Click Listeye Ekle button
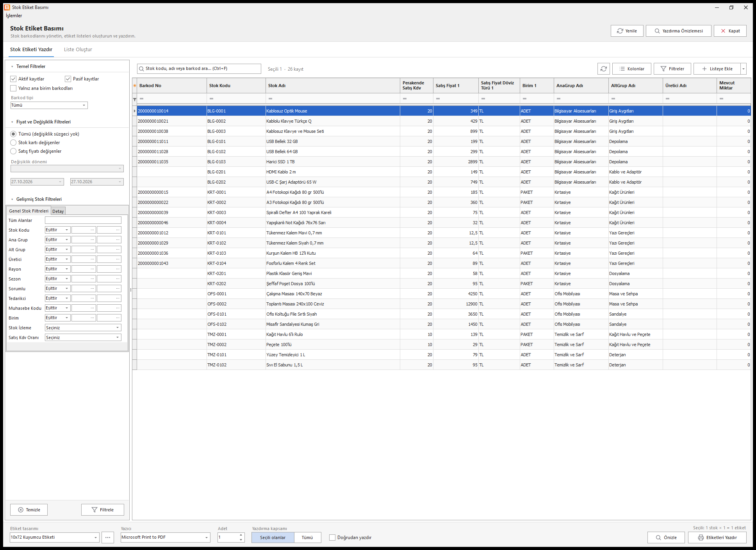The width and height of the screenshot is (756, 550). 717,69
